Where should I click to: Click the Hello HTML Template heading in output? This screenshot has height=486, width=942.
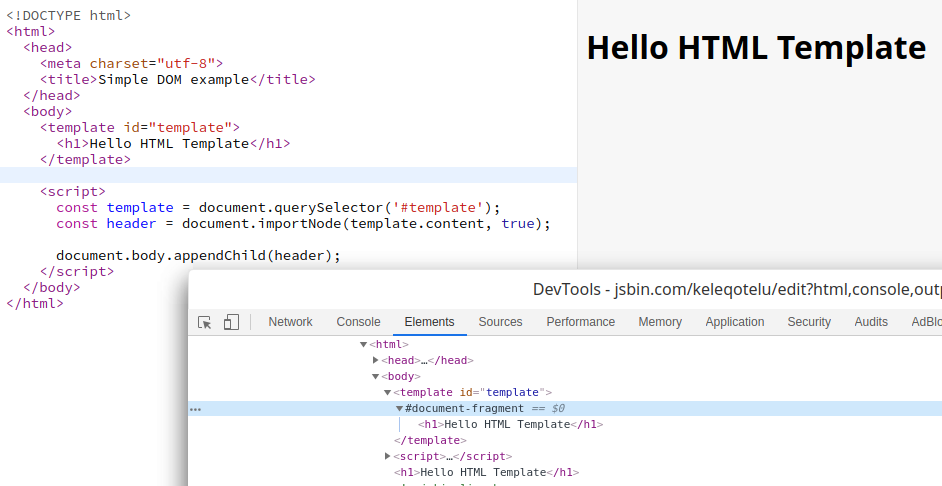click(756, 47)
